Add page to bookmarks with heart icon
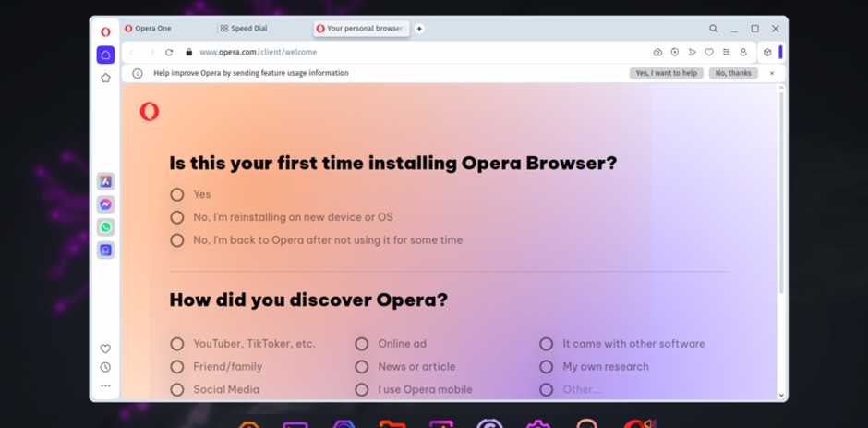 click(709, 52)
